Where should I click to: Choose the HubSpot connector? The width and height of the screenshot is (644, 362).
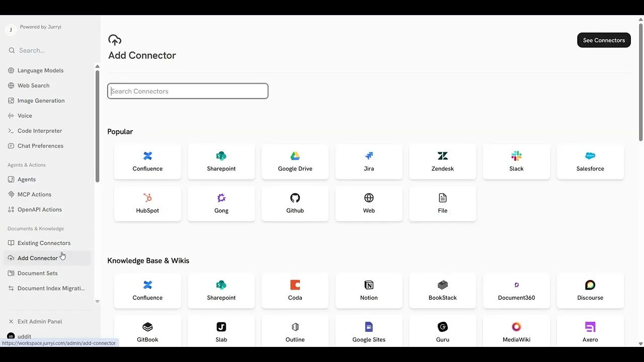tap(147, 204)
